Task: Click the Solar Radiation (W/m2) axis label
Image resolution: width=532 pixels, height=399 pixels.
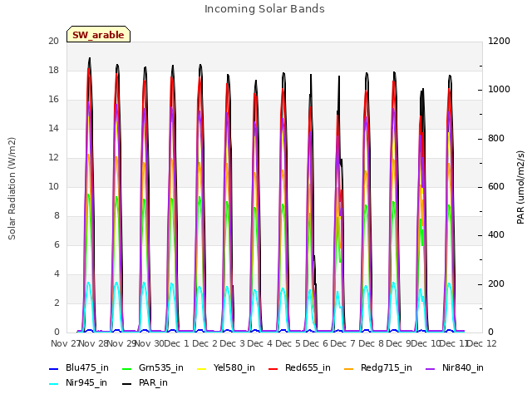Action: [x=12, y=189]
